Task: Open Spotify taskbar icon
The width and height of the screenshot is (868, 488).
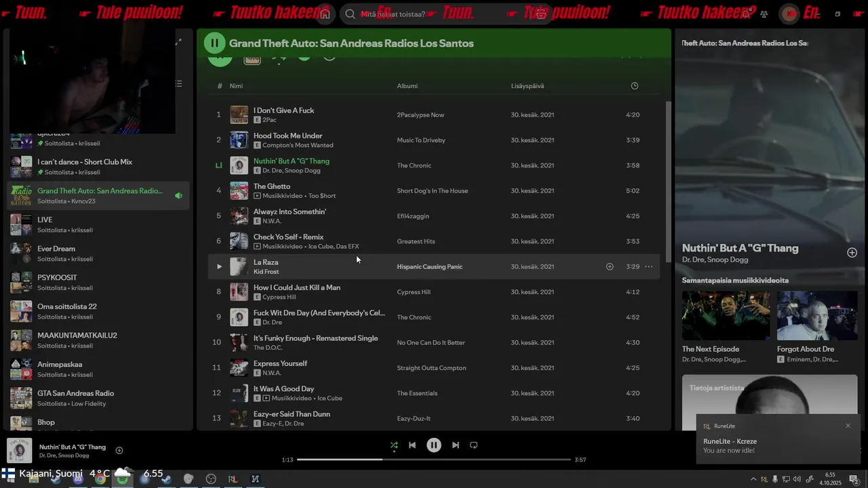Action: pos(122,479)
